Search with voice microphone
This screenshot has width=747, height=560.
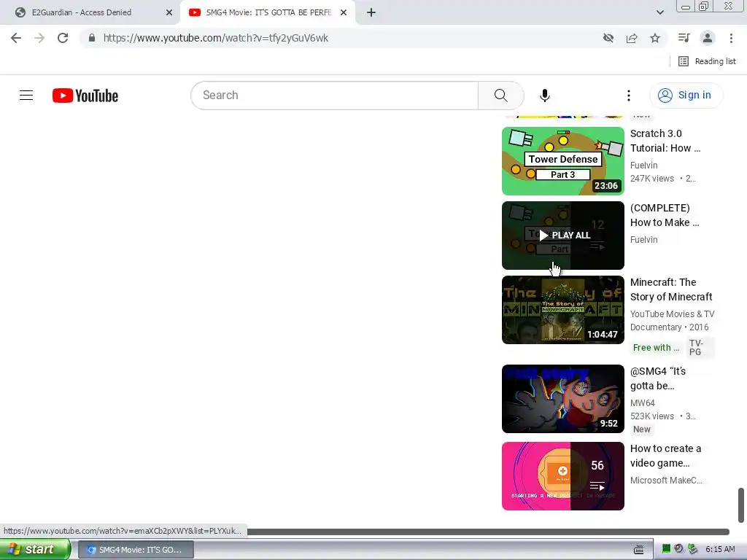[544, 96]
